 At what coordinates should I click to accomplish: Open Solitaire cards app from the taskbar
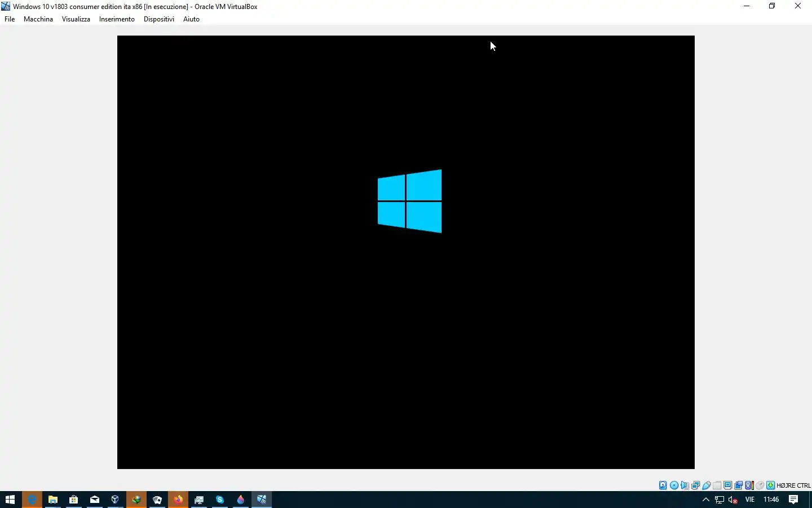[x=157, y=500]
